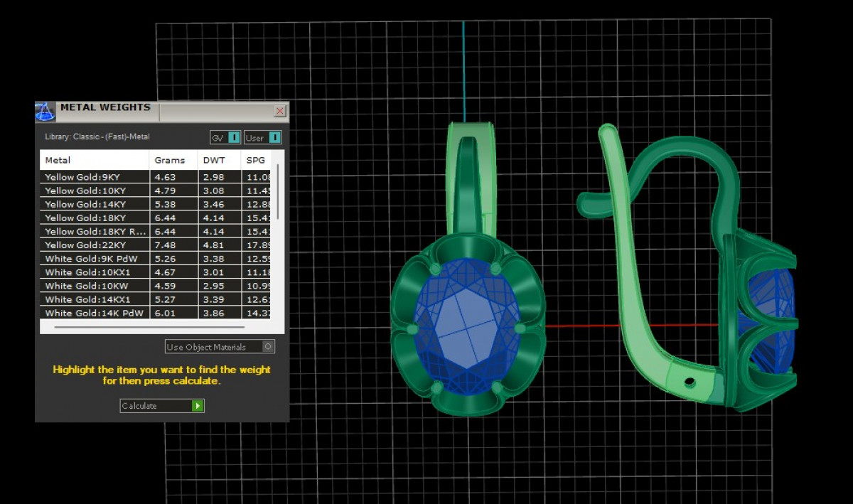Click the SPG column header

256,160
